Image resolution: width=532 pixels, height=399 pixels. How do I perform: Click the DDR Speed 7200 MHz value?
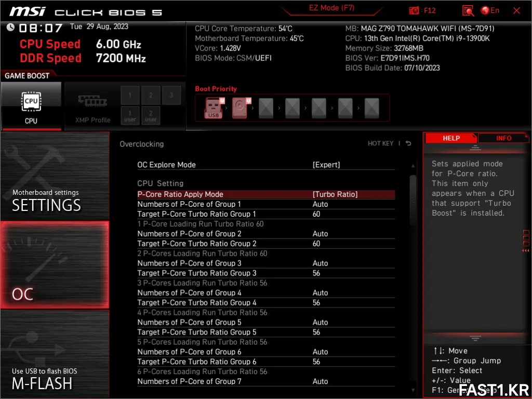click(x=121, y=58)
